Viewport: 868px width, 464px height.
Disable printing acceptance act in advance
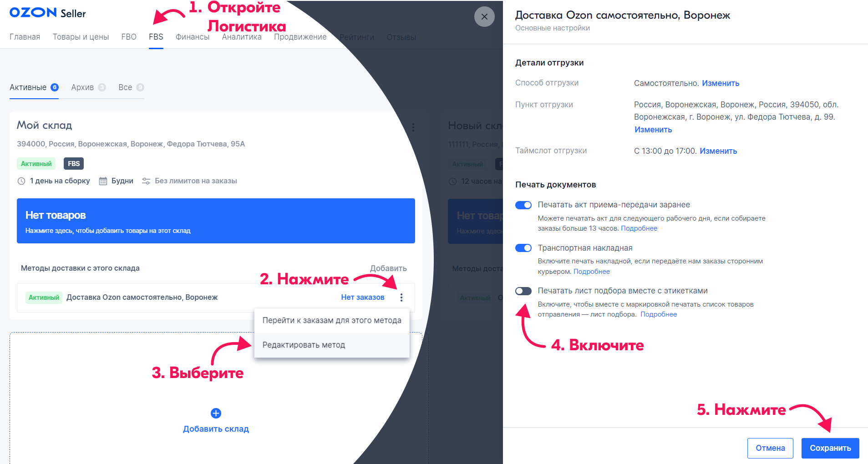point(523,205)
